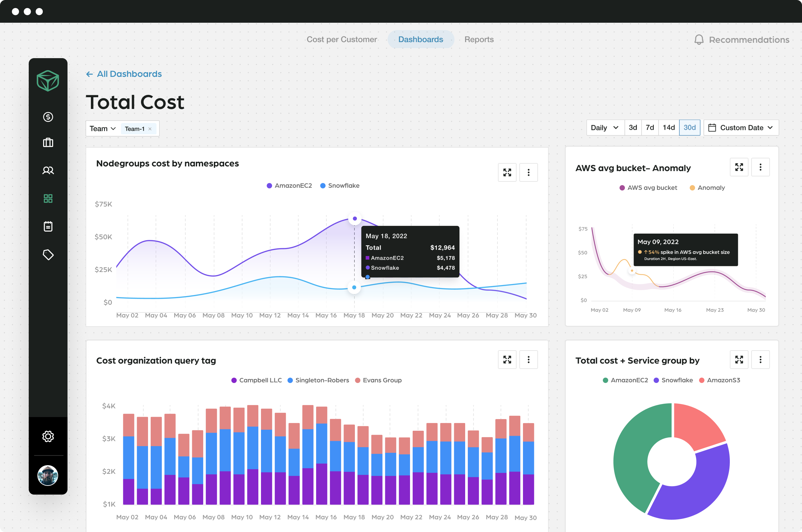802x532 pixels.
Task: Open the price tag icon in sidebar
Action: click(x=48, y=254)
